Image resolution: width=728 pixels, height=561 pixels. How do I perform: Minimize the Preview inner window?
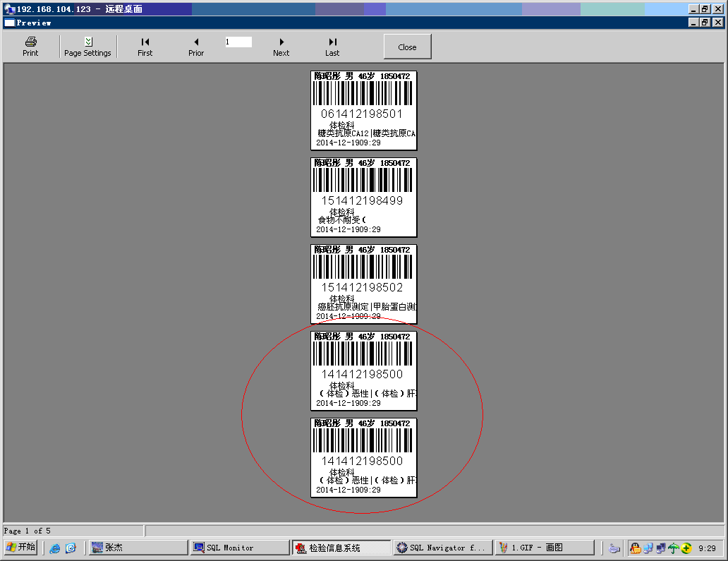(x=693, y=23)
